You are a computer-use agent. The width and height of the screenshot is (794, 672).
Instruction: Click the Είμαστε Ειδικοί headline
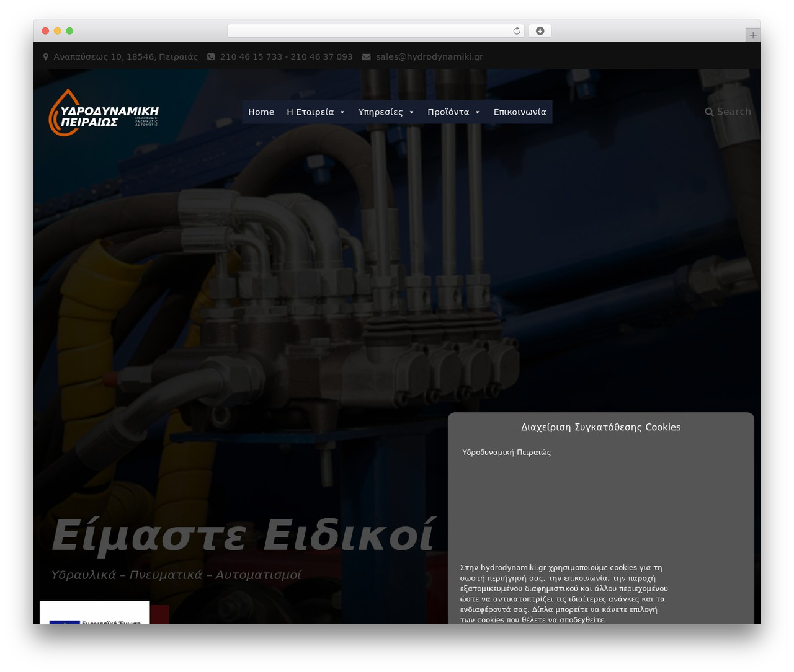coord(243,534)
